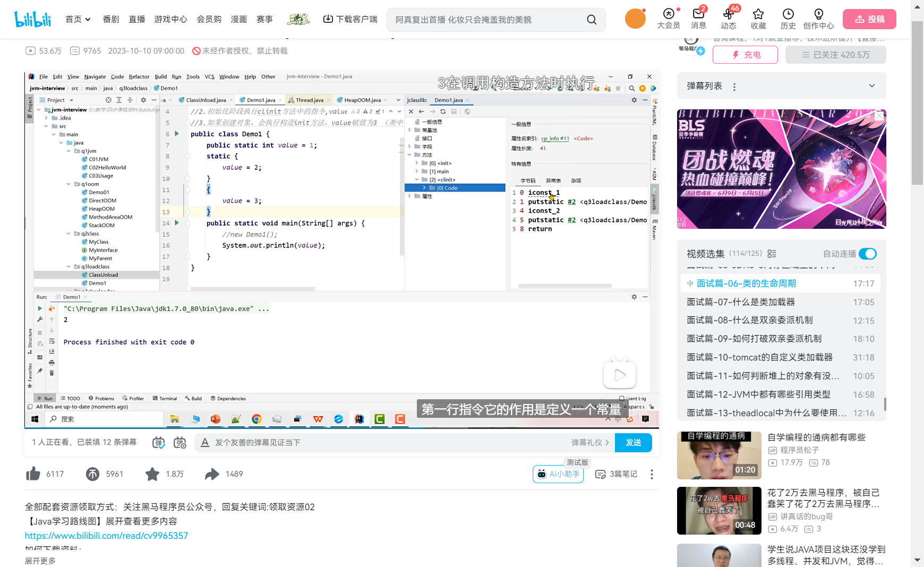Play 面试篇-08-什么是双亲委派机制 episode
Viewport: 924px width, 567px height.
point(780,320)
